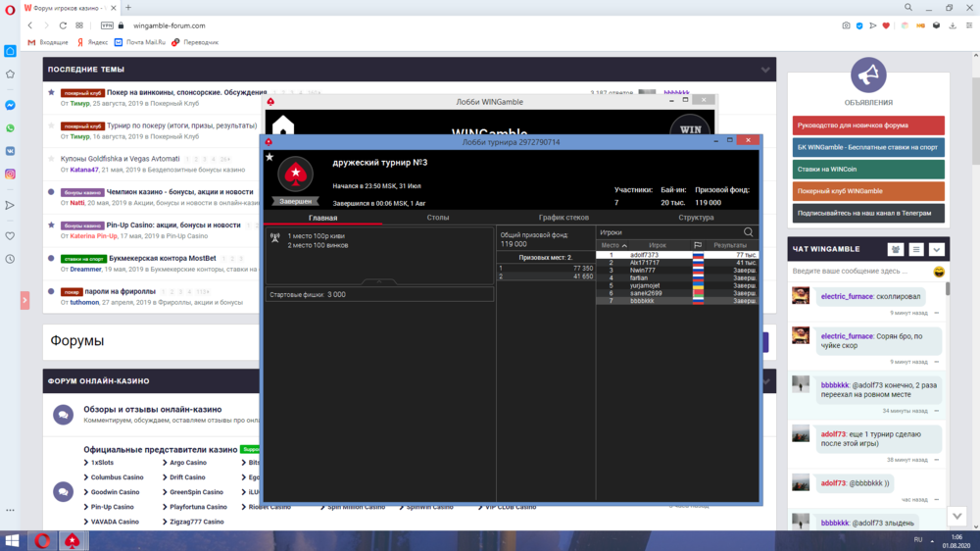Reload the page with the refresh icon
Screen dimensions: 980x551
[67, 25]
